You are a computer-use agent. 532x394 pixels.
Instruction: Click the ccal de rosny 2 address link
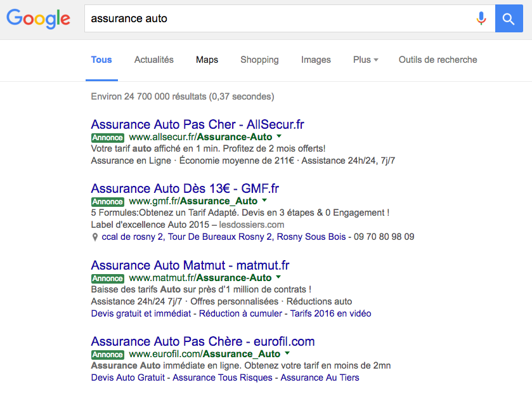pos(224,237)
